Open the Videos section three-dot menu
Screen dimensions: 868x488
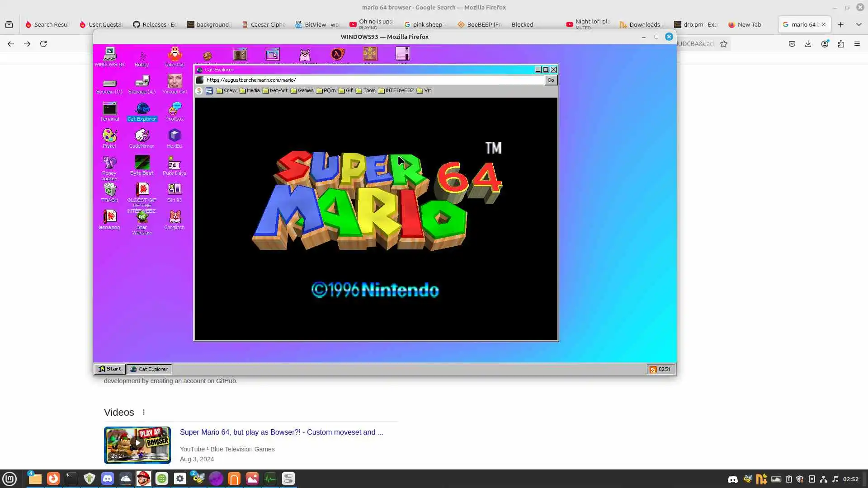pos(144,412)
